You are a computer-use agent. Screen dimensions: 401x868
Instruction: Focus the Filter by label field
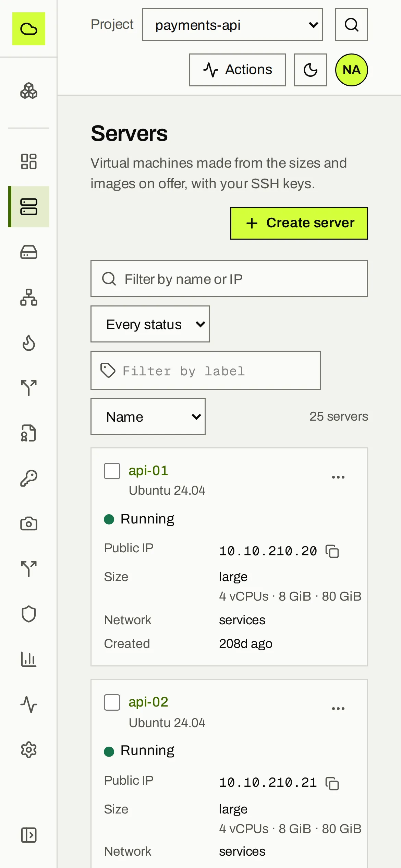[x=206, y=370]
